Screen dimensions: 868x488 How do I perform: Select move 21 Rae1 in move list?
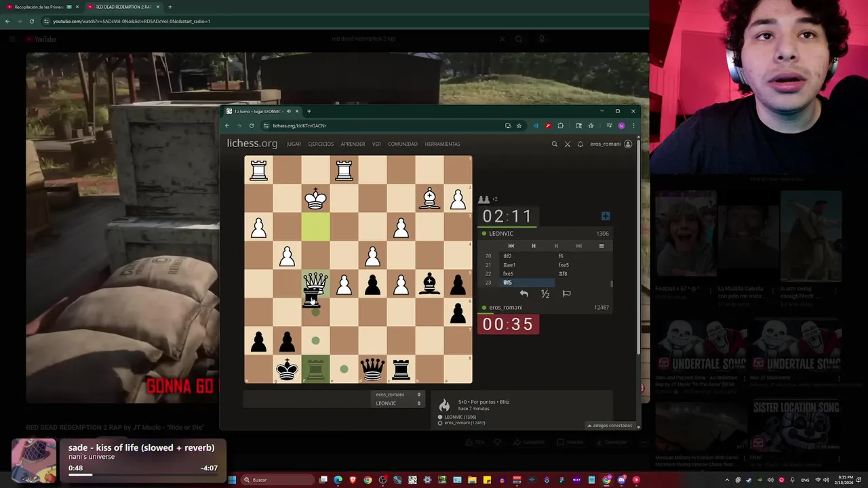[528, 265]
